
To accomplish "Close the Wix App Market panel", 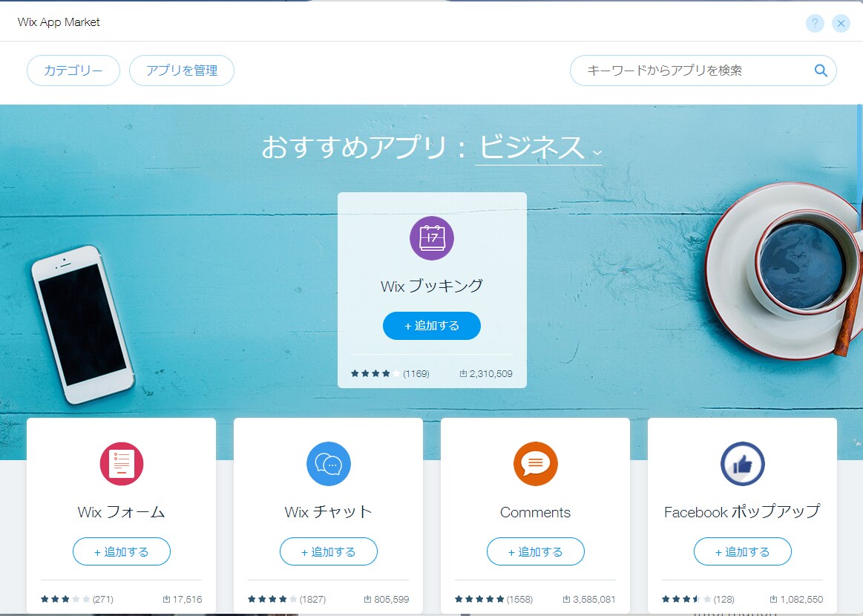I will click(x=841, y=23).
